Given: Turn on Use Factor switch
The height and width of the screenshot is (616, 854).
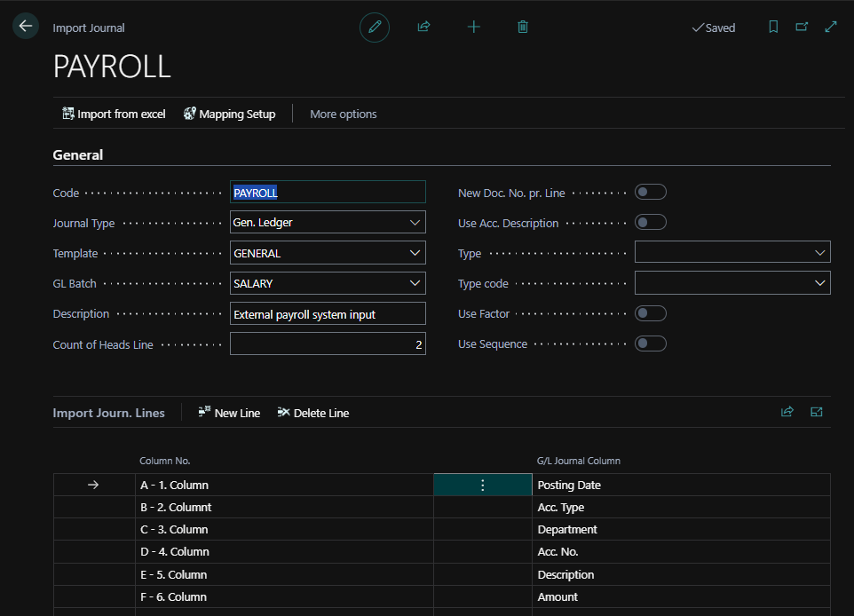Looking at the screenshot, I should coord(650,313).
